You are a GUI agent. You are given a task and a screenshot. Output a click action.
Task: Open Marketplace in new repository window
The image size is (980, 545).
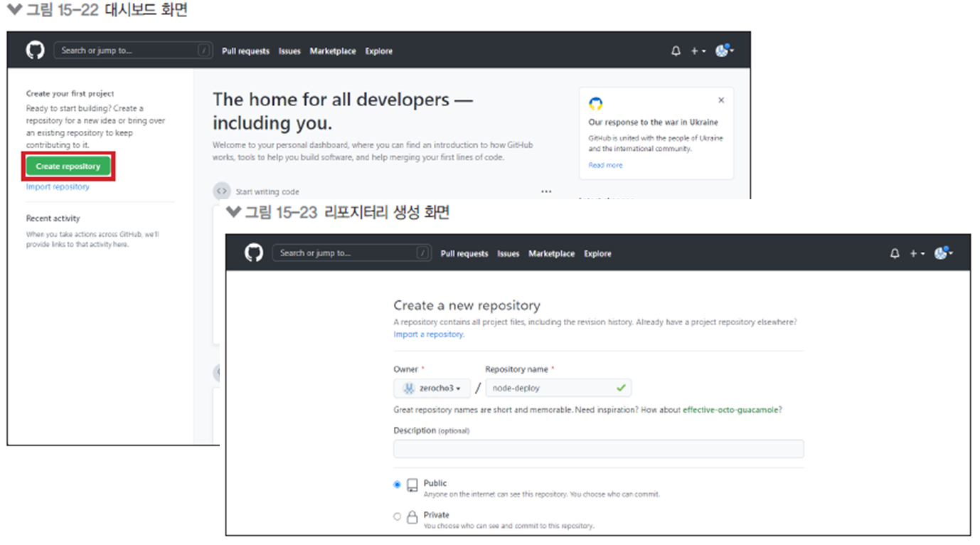552,253
